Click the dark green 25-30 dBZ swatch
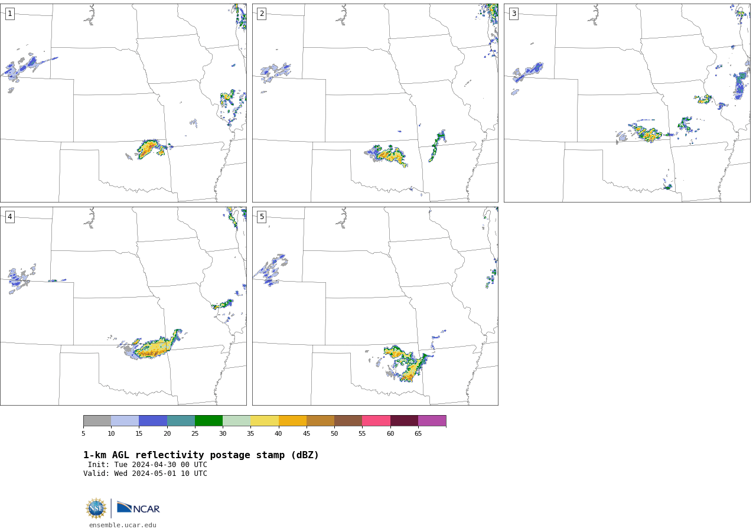The image size is (756, 532). (208, 421)
